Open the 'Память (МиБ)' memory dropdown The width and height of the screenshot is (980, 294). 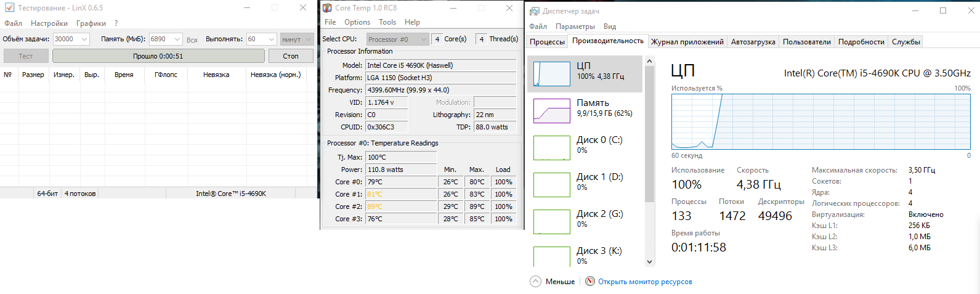tap(177, 39)
